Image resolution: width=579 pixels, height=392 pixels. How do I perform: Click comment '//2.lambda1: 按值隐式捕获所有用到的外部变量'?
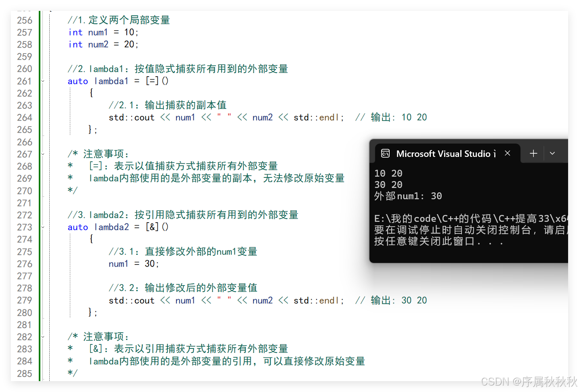(x=178, y=69)
